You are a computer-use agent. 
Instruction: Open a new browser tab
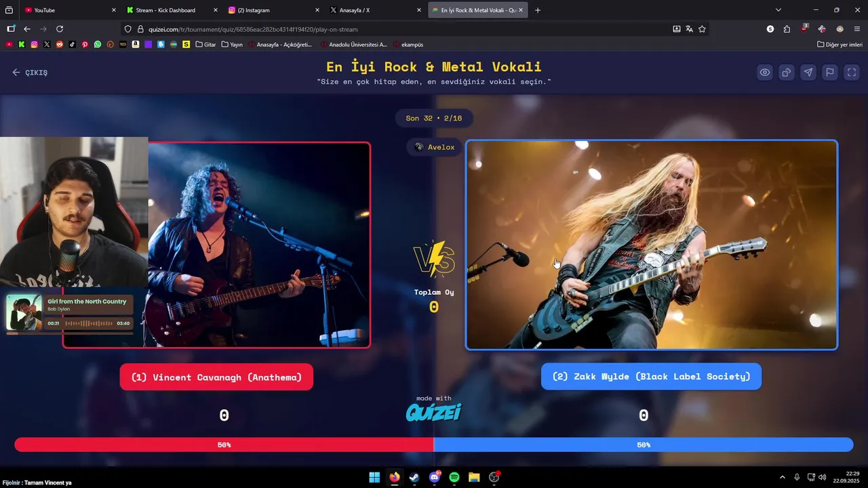point(538,10)
